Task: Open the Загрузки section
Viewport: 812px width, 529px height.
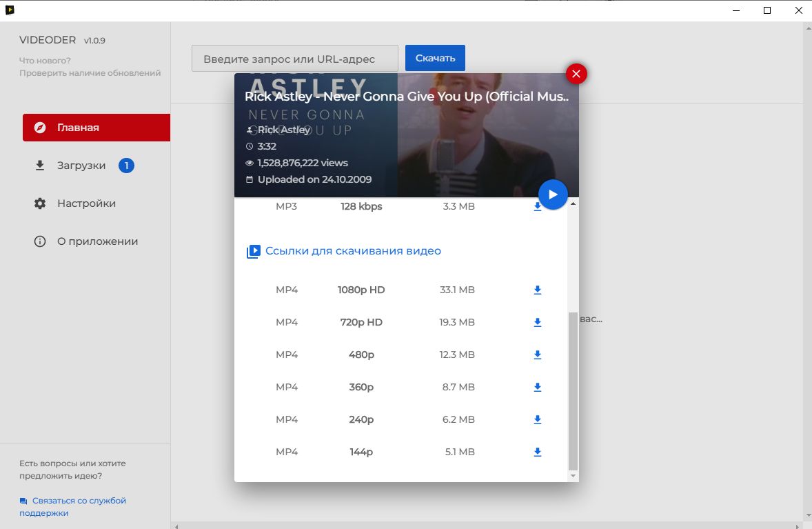Action: click(x=81, y=166)
